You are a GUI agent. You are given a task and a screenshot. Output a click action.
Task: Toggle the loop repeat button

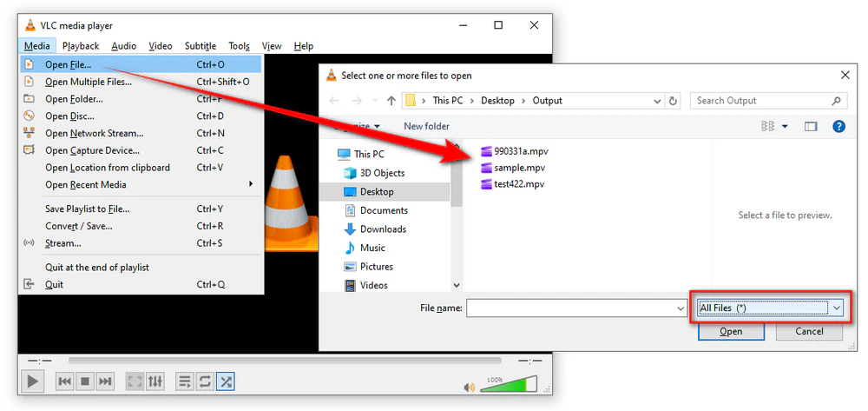pos(205,381)
